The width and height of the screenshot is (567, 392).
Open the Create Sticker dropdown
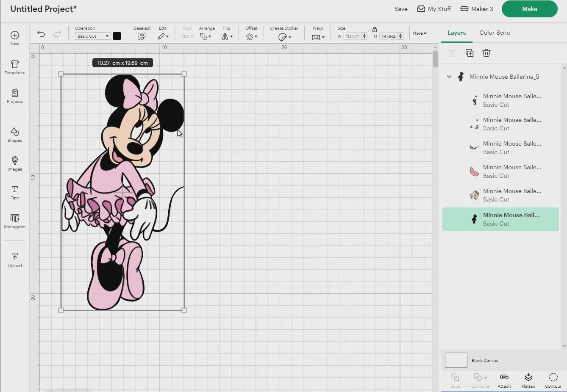tap(284, 37)
